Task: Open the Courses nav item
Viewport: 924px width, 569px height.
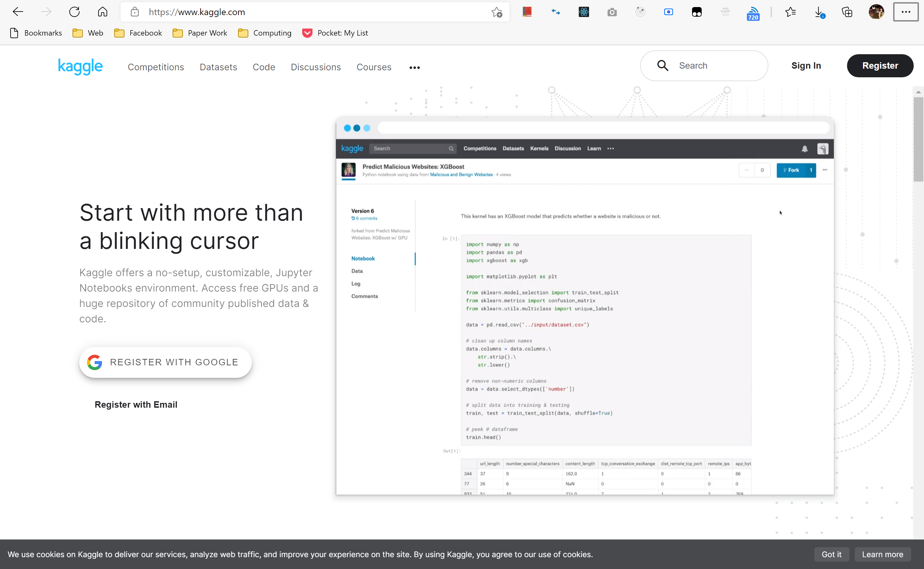Action: click(374, 67)
